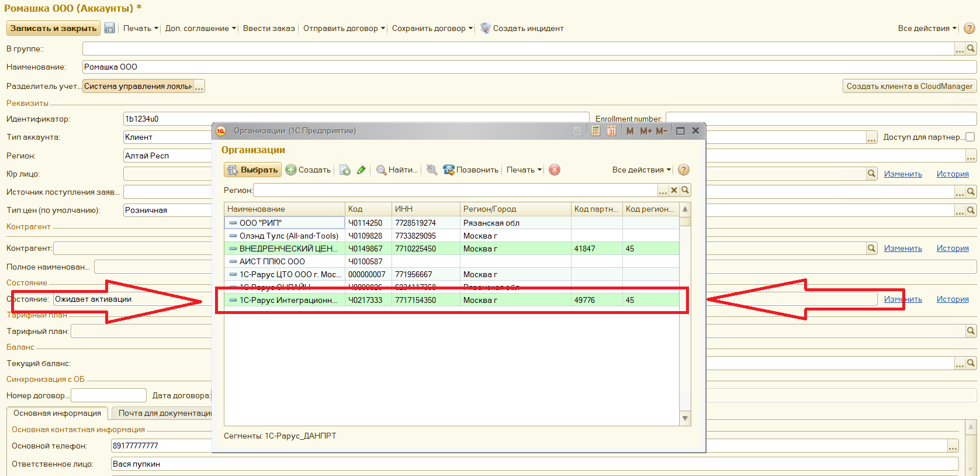Click История link in Состояние row
The width and height of the screenshot is (980, 476).
953,299
